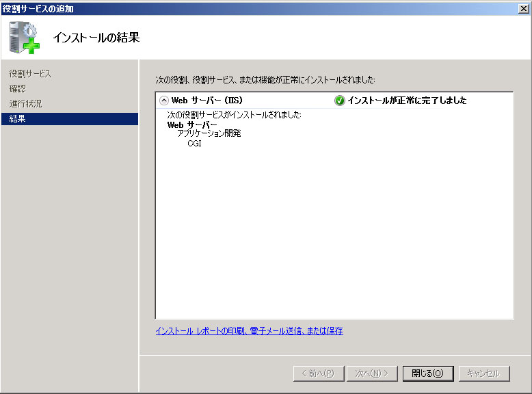
Task: Click the Web サーバー (IIS) heading text
Action: pyautogui.click(x=207, y=101)
